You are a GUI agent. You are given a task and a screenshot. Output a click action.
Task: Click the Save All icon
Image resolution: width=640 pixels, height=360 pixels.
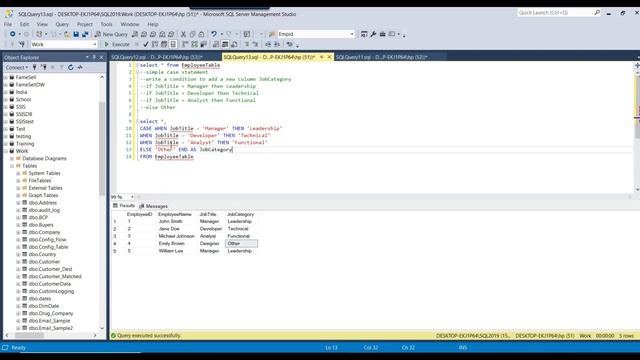point(85,34)
